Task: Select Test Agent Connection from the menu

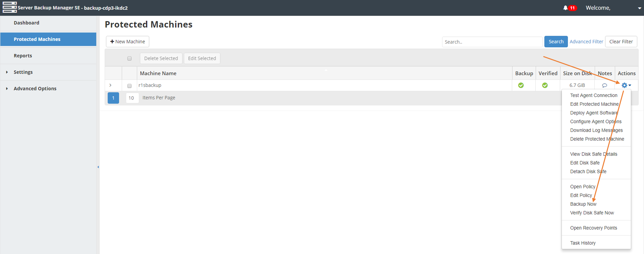Action: (x=593, y=95)
